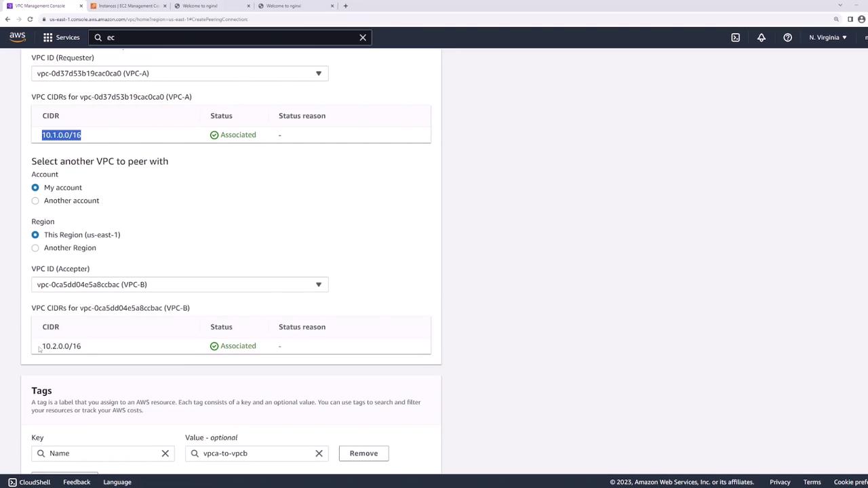
Task: Expand the VPC ID (Requester) dropdown
Action: (180, 73)
